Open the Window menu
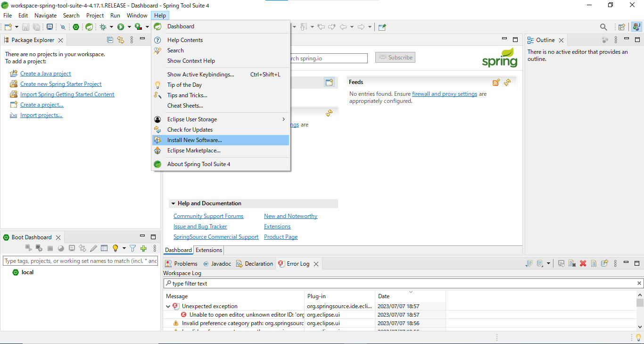This screenshot has width=644, height=344. (x=137, y=16)
